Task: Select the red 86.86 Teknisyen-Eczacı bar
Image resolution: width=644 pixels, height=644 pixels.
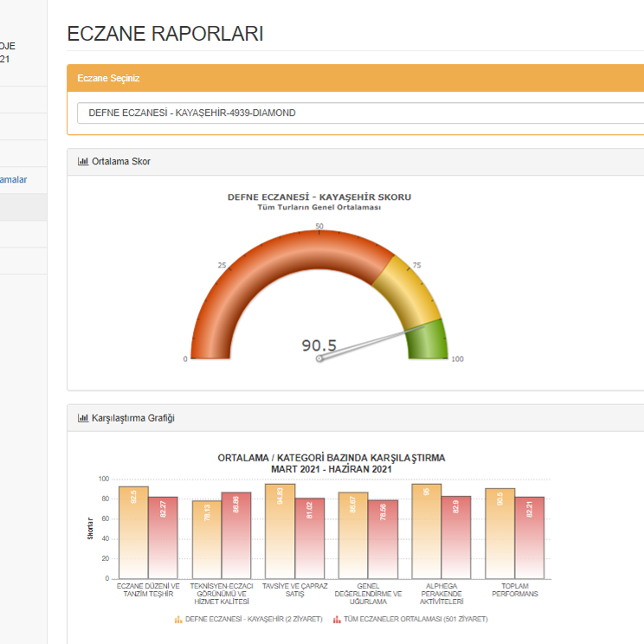Action: 236,535
